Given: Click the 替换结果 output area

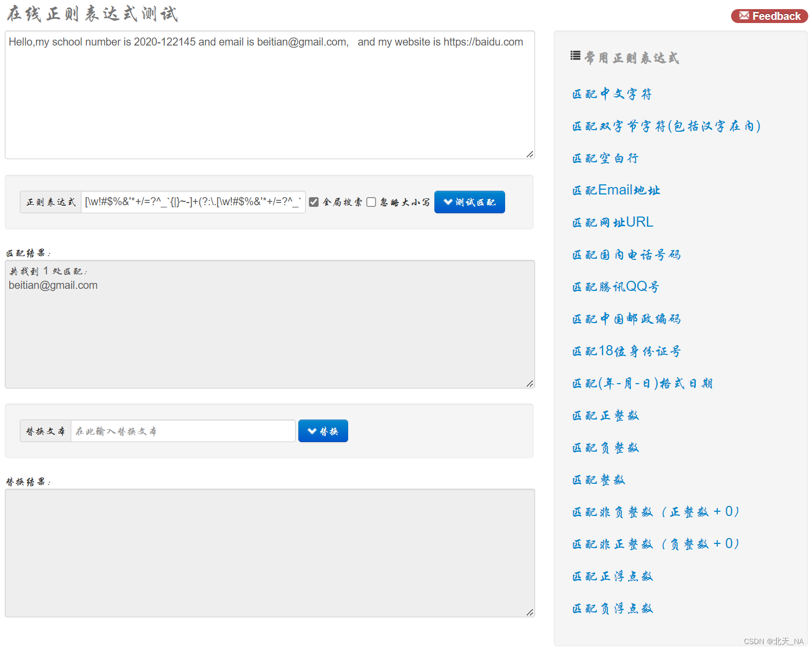Looking at the screenshot, I should coord(270,553).
